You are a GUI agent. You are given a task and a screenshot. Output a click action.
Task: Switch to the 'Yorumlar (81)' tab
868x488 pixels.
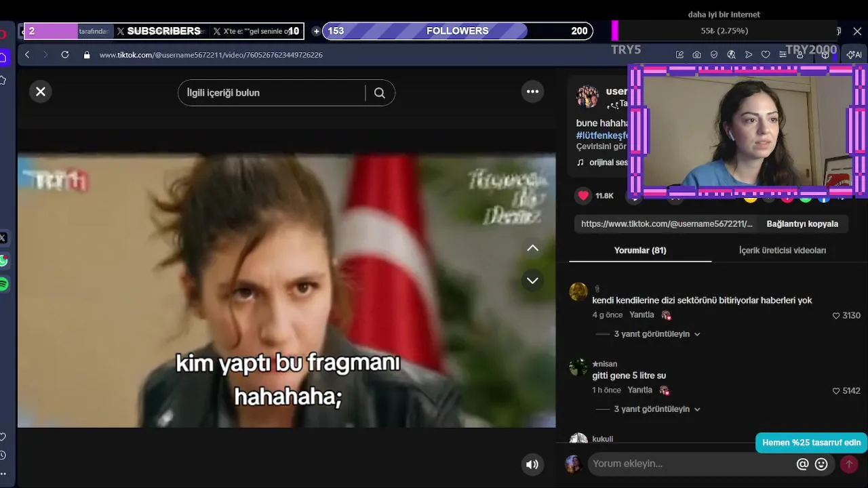pos(640,250)
